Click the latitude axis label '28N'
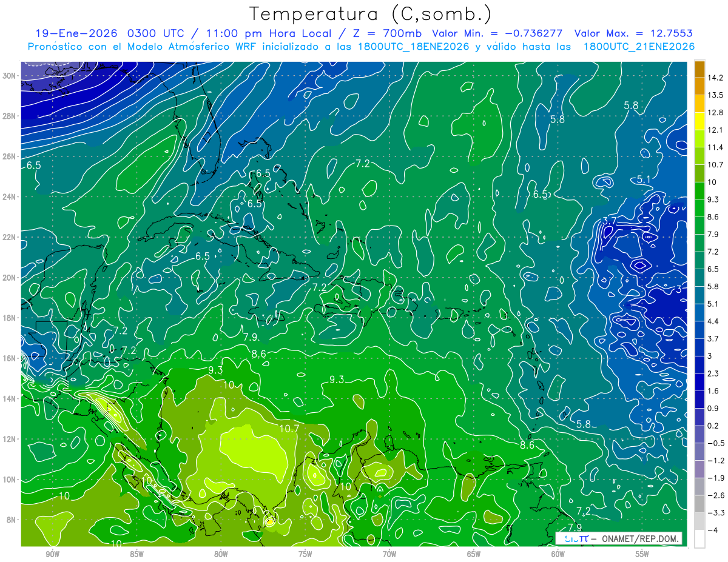The width and height of the screenshot is (728, 562). (x=10, y=116)
